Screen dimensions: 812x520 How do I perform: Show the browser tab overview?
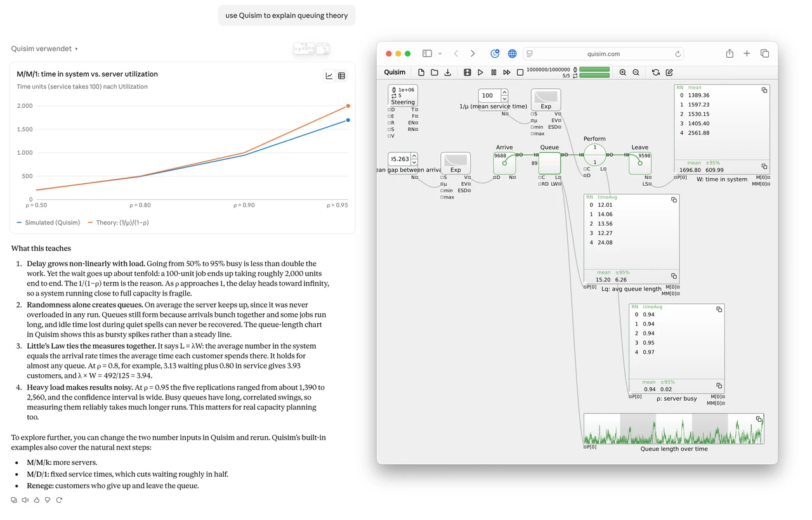(x=764, y=54)
